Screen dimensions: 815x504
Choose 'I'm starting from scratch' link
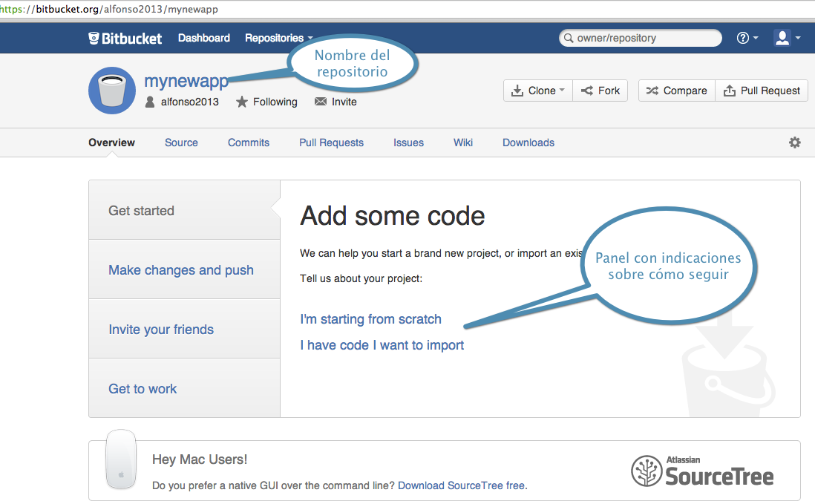tap(370, 319)
